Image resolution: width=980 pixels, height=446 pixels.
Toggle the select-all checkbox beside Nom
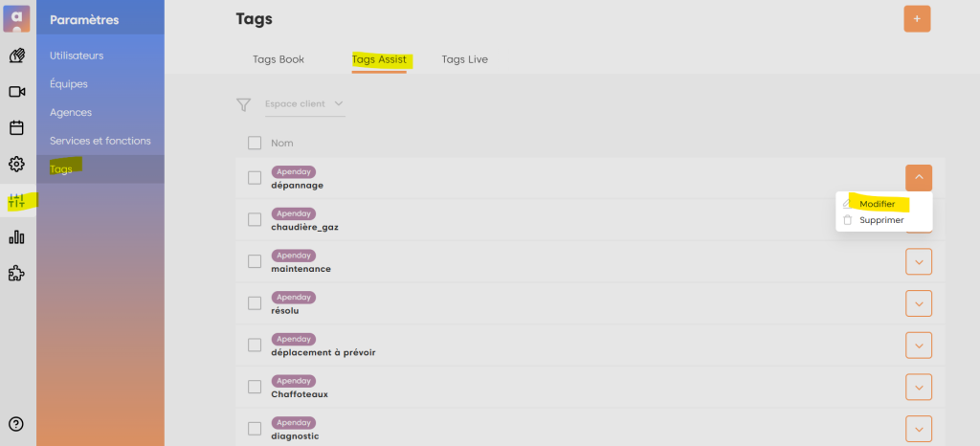pos(255,143)
